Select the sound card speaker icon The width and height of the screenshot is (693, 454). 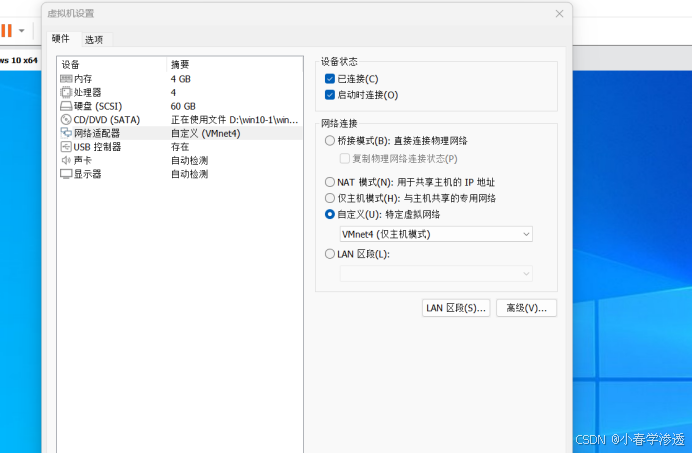66,160
